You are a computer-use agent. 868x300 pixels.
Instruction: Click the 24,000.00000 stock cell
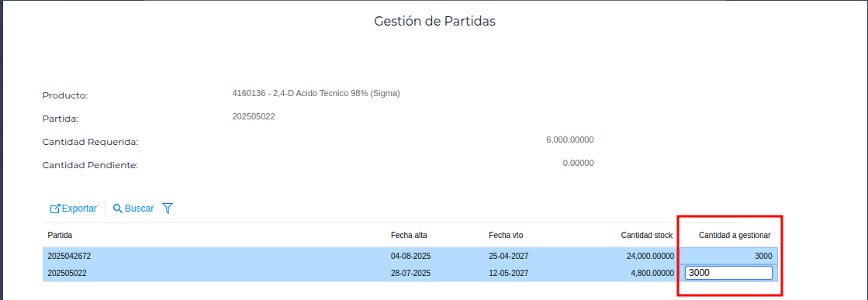[x=647, y=257]
